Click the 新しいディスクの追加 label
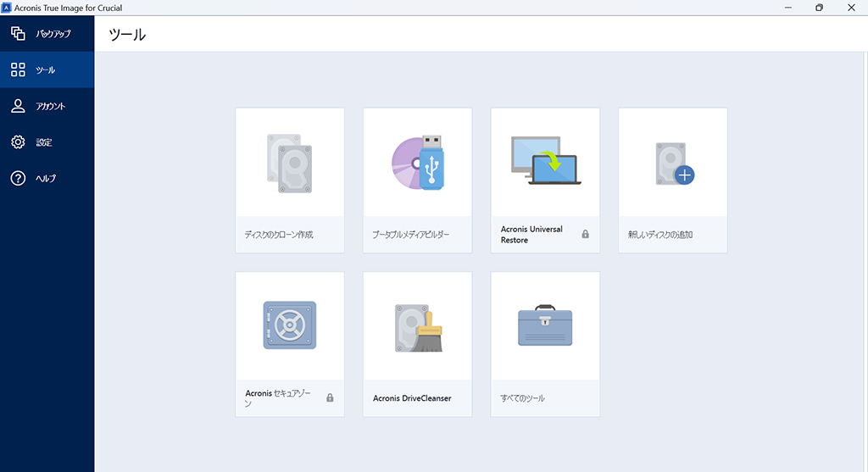 tap(660, 235)
